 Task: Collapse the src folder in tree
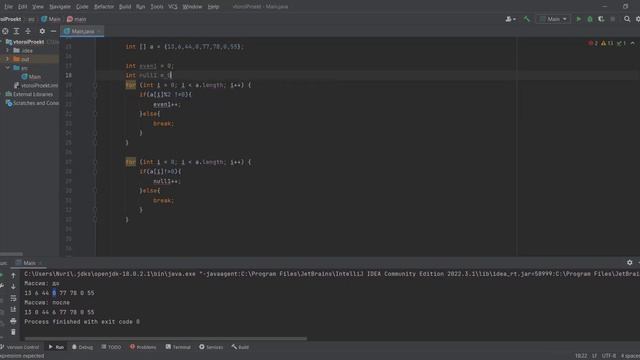7,68
